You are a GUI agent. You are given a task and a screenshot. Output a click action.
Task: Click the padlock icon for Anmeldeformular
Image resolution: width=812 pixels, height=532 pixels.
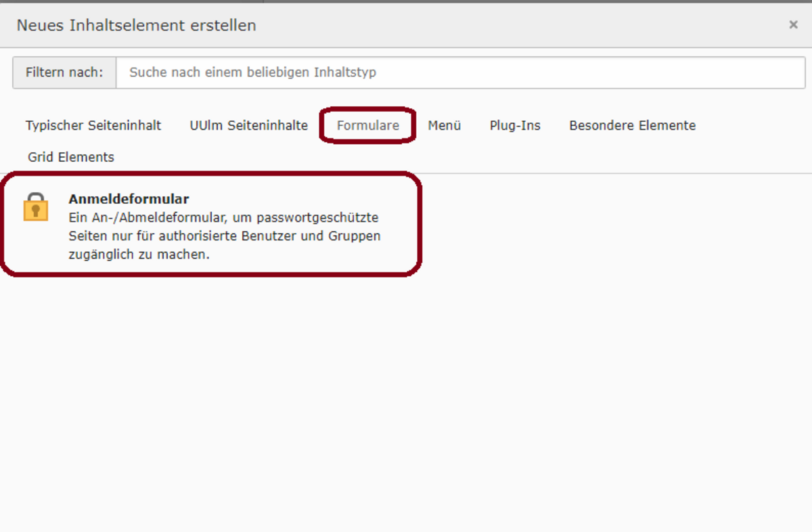tap(36, 207)
